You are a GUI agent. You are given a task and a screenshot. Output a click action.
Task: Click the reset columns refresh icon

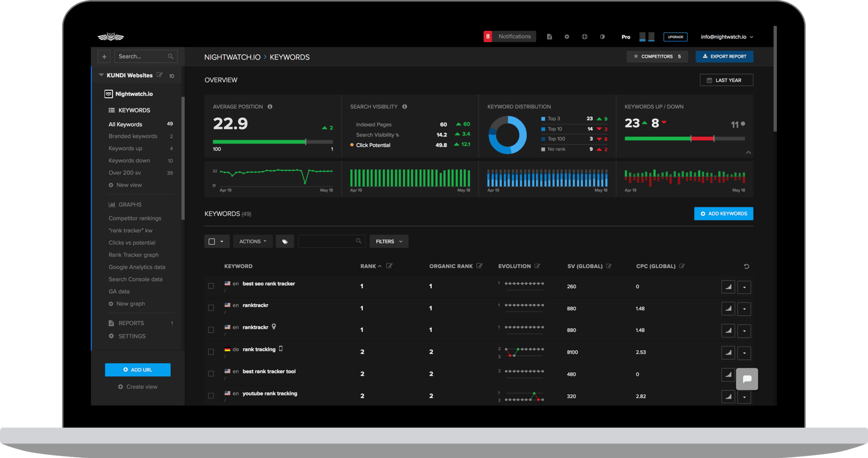click(x=746, y=266)
